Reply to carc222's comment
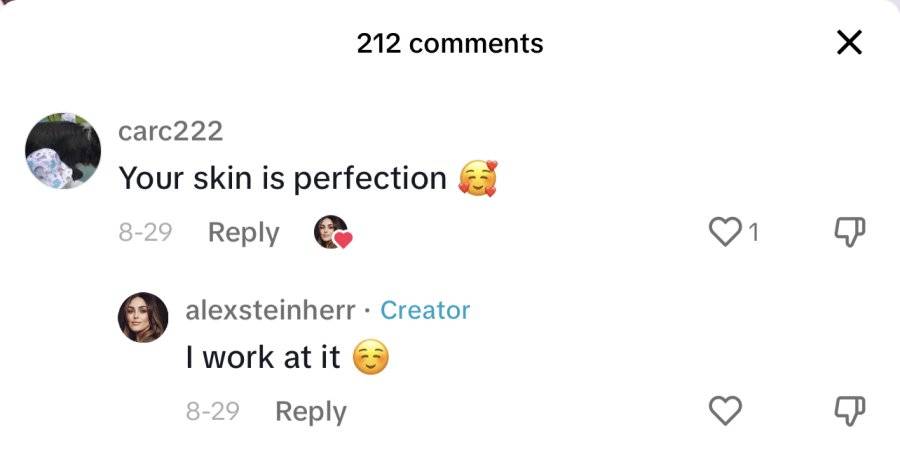 coord(243,233)
